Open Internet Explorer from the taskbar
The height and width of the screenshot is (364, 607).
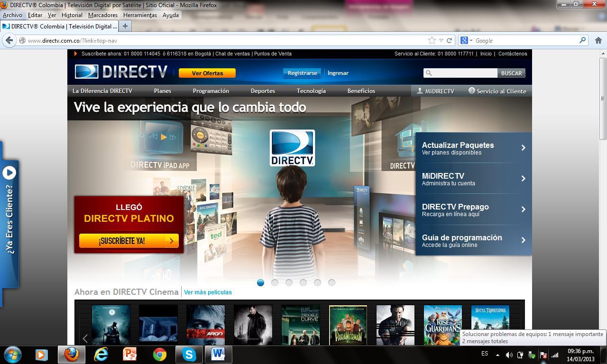click(101, 355)
